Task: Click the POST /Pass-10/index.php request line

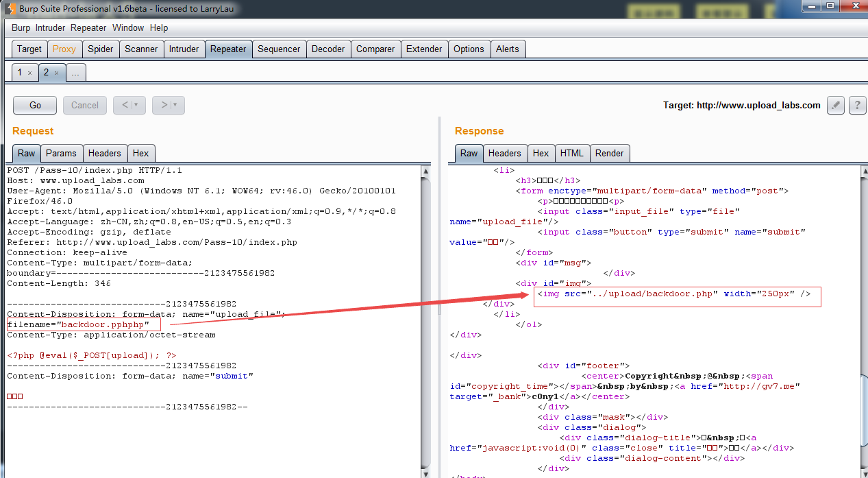Action: pos(95,170)
